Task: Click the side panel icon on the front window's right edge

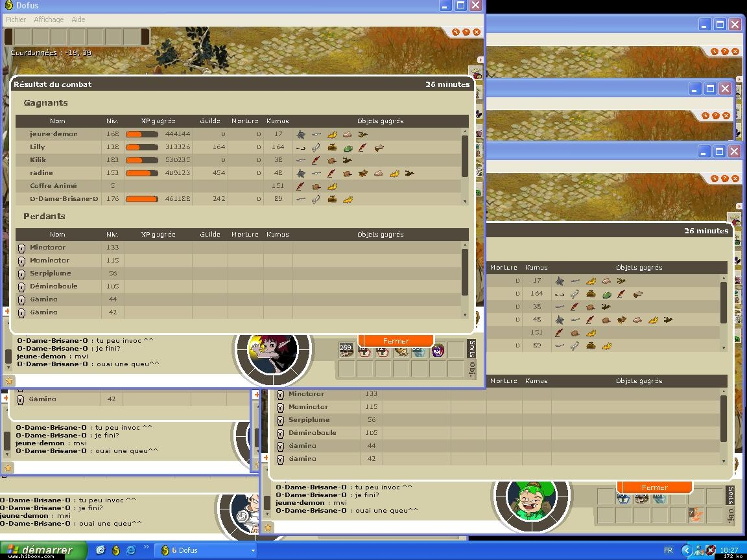Action: 476,73
